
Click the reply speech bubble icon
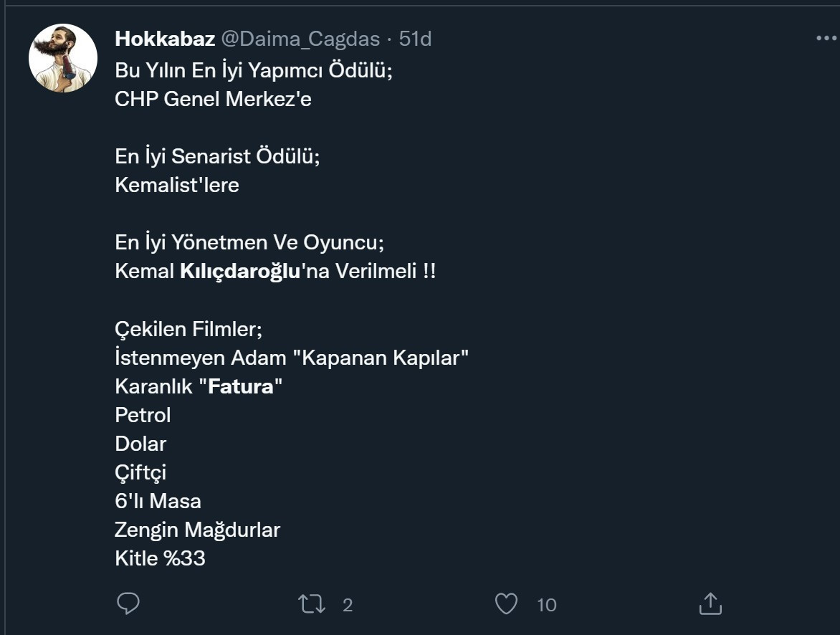click(128, 604)
